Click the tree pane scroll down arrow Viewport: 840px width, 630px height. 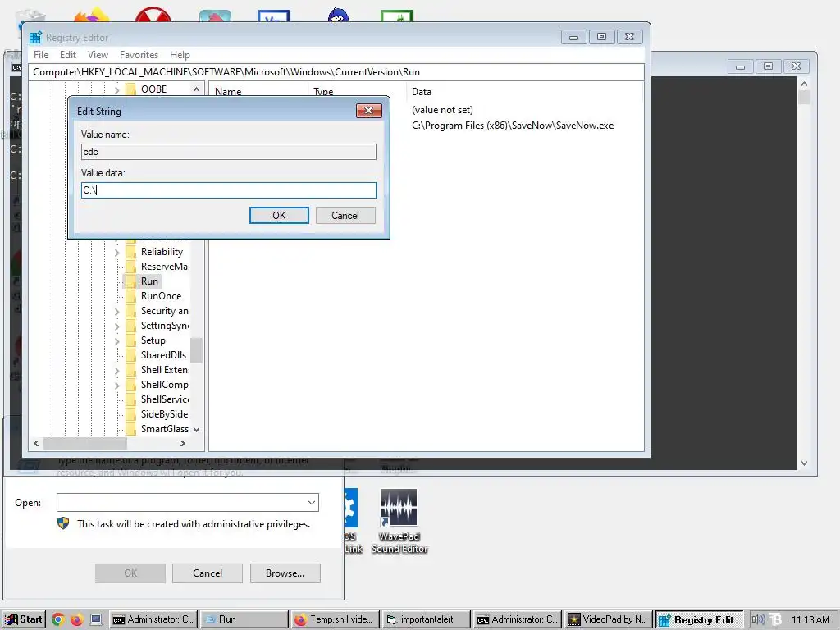(197, 429)
